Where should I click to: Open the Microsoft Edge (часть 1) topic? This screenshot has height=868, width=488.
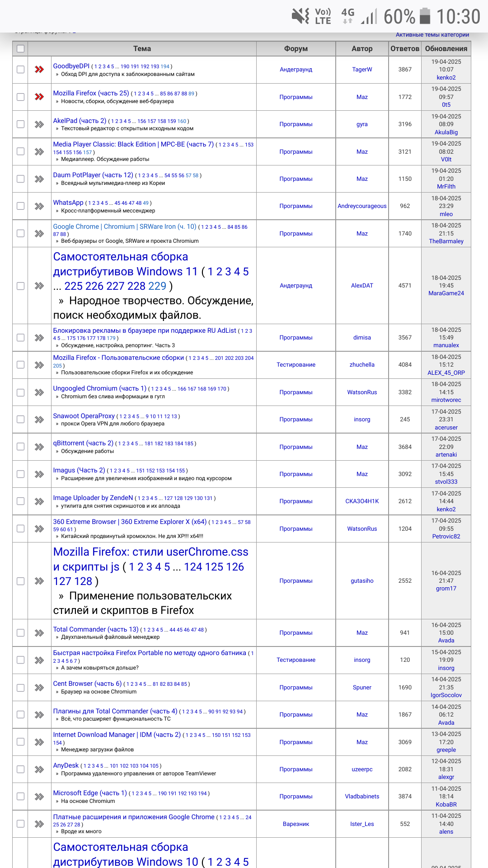tap(90, 793)
